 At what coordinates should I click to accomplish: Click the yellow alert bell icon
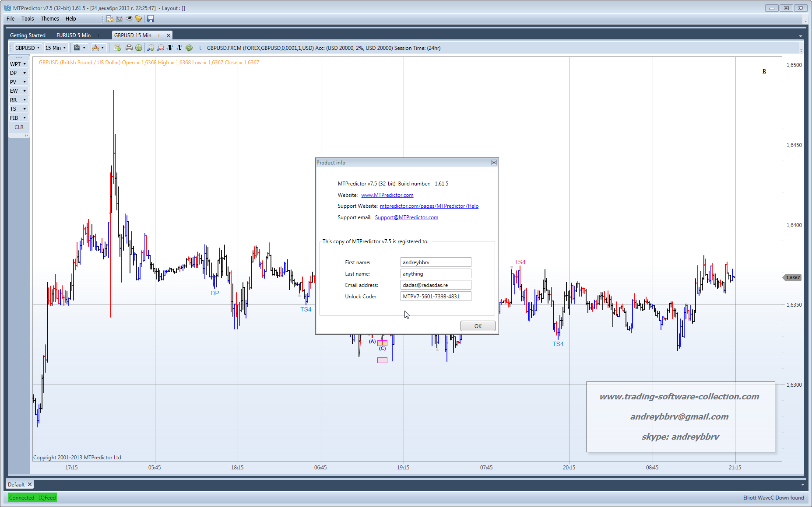[x=139, y=19]
